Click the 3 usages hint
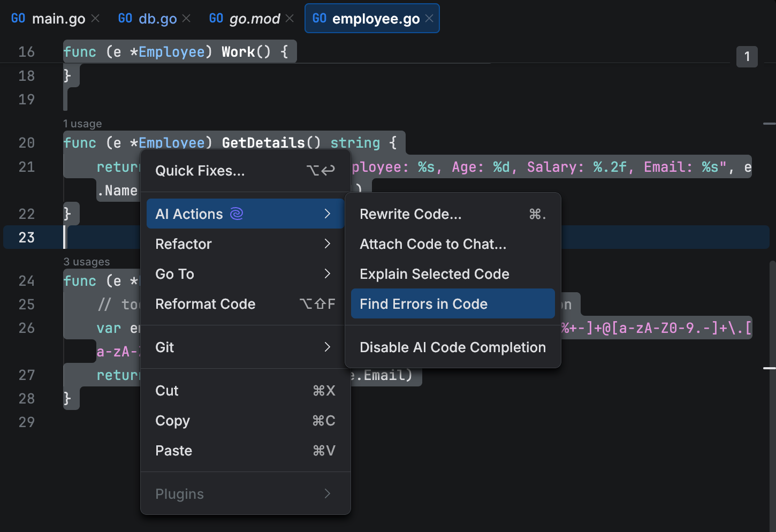The image size is (776, 532). [x=87, y=262]
